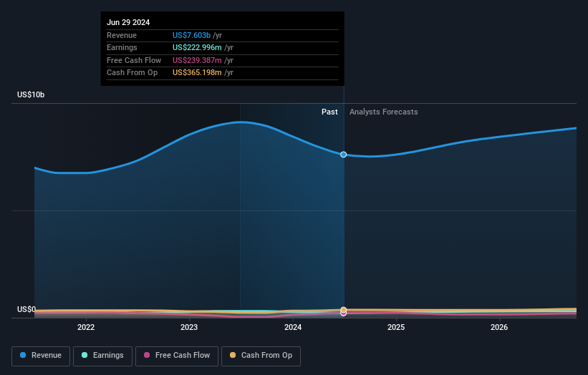Image resolution: width=588 pixels, height=375 pixels.
Task: Click the 2022 axis label
Action: click(x=86, y=328)
